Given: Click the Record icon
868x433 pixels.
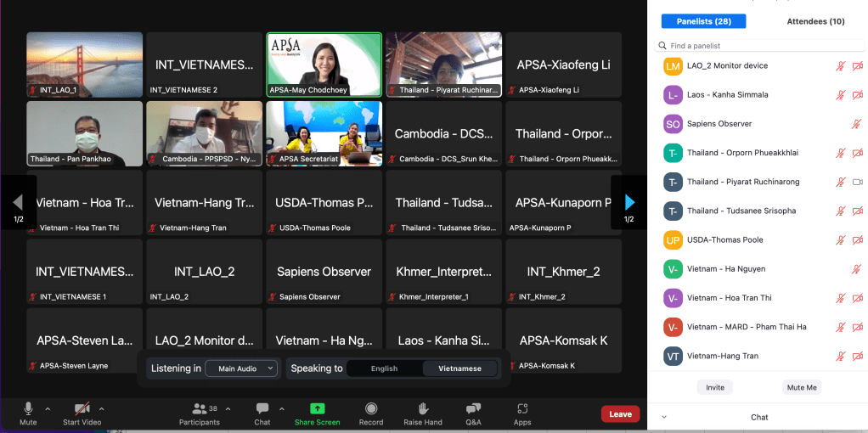Looking at the screenshot, I should click(x=371, y=408).
